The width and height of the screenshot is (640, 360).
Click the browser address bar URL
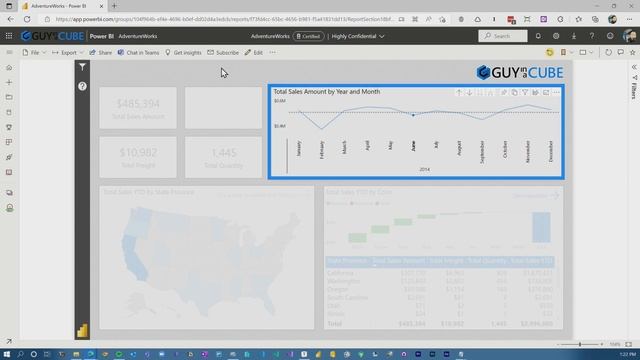(x=224, y=19)
